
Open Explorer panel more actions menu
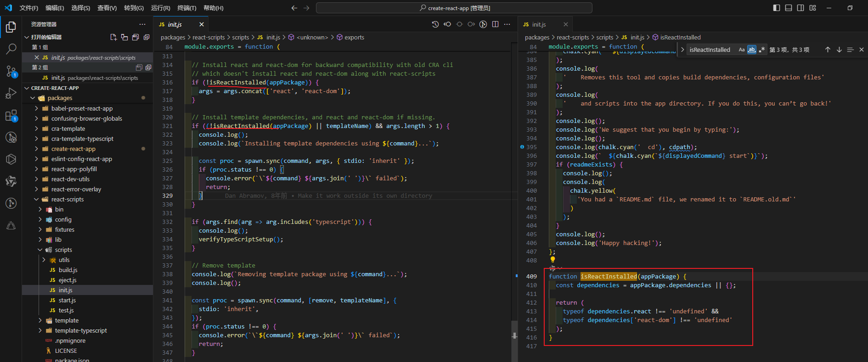(142, 24)
